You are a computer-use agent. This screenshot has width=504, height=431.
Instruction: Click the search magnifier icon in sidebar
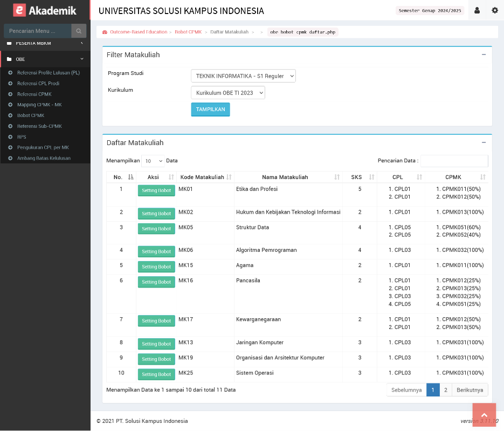[x=79, y=31]
